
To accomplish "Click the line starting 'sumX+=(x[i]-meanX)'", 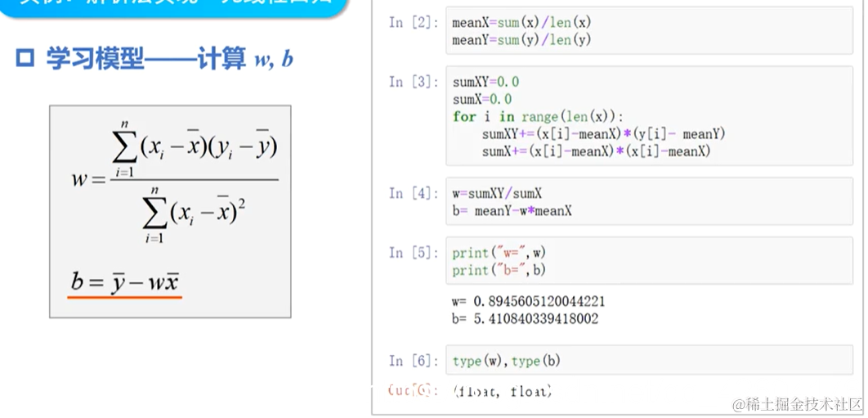I will (x=596, y=151).
